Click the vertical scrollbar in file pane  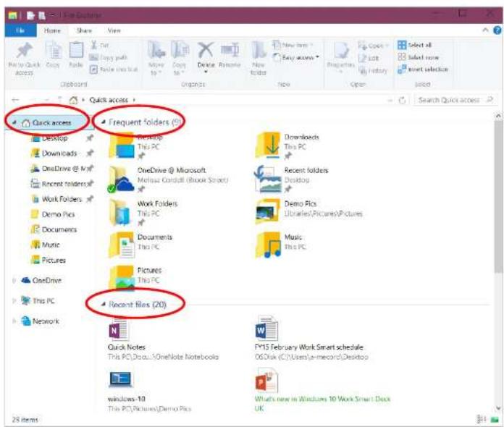point(498,196)
